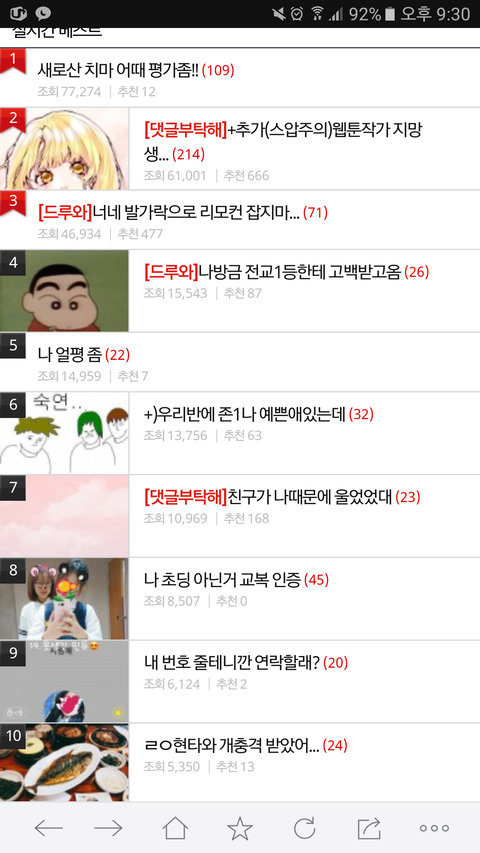
Task: Tap the browser forward arrow icon
Action: 108,829
